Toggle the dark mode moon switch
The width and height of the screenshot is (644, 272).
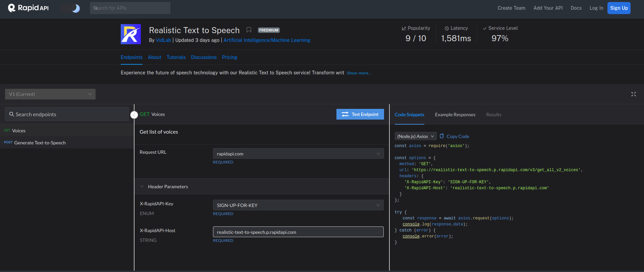pyautogui.click(x=71, y=8)
